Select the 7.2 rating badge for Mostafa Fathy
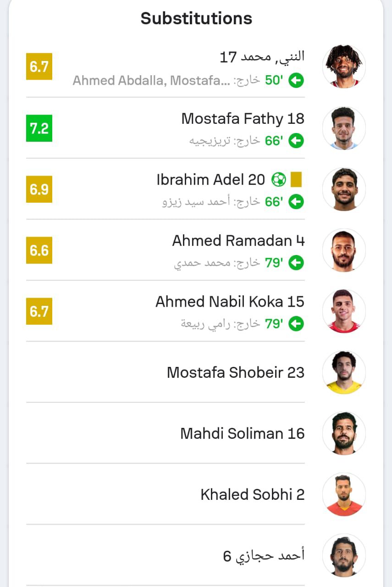The height and width of the screenshot is (587, 392). click(39, 128)
